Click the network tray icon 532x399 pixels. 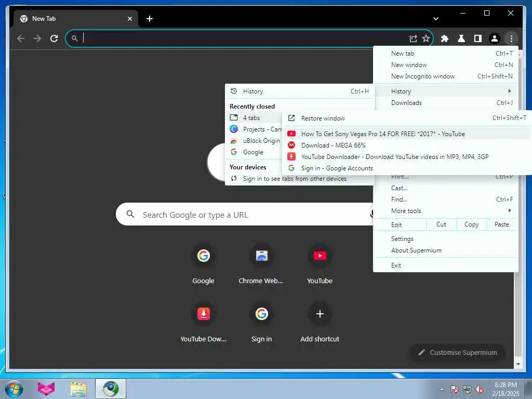[467, 390]
